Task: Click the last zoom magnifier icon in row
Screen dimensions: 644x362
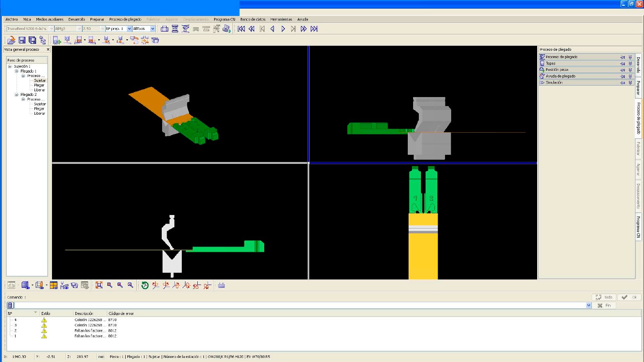Action: (x=130, y=285)
